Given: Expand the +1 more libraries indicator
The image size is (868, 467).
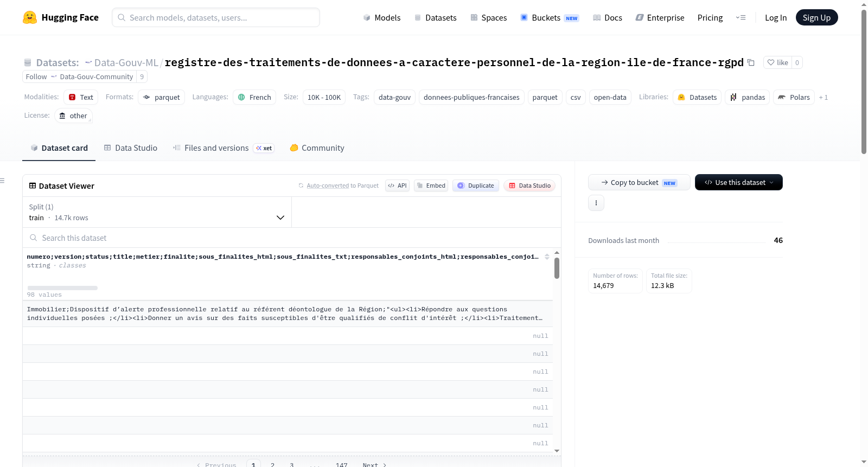Looking at the screenshot, I should coord(824,98).
